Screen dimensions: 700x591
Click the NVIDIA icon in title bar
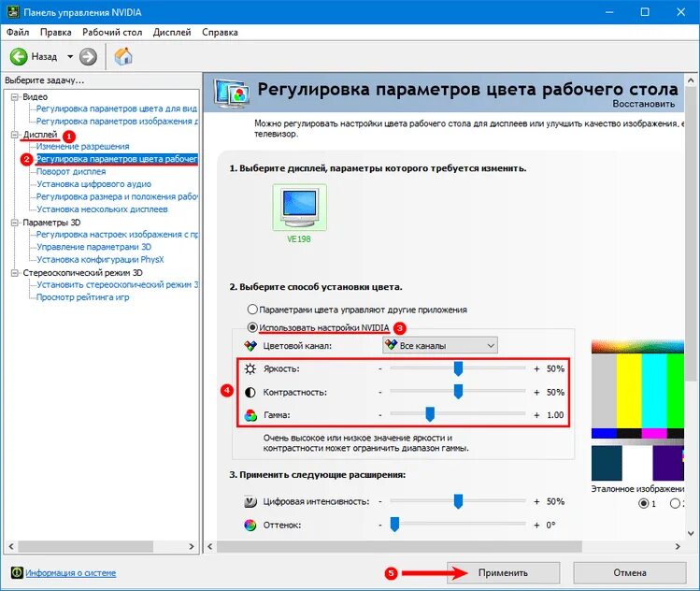(x=13, y=12)
